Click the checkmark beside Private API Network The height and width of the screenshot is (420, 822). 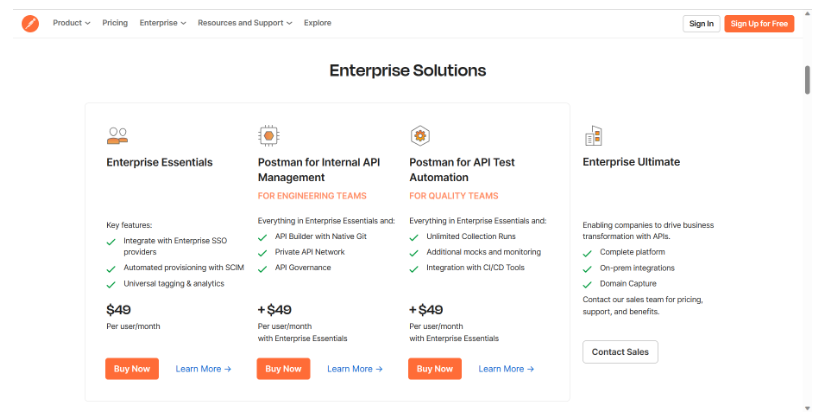point(263,253)
